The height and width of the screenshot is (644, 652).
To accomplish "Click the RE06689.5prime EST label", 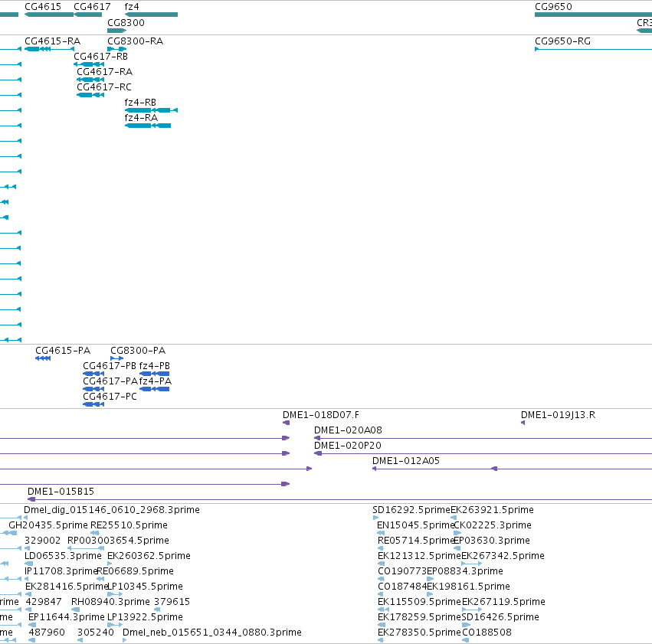I will [x=136, y=571].
